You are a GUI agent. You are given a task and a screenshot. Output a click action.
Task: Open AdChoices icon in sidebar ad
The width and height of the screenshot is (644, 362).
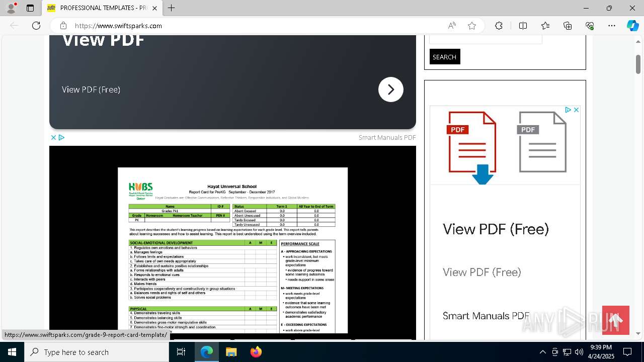(568, 110)
